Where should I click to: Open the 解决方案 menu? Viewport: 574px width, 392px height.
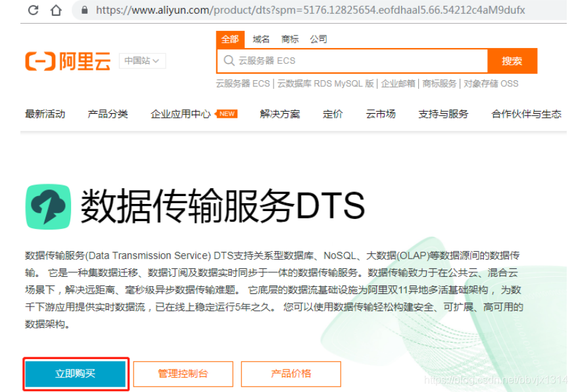280,114
